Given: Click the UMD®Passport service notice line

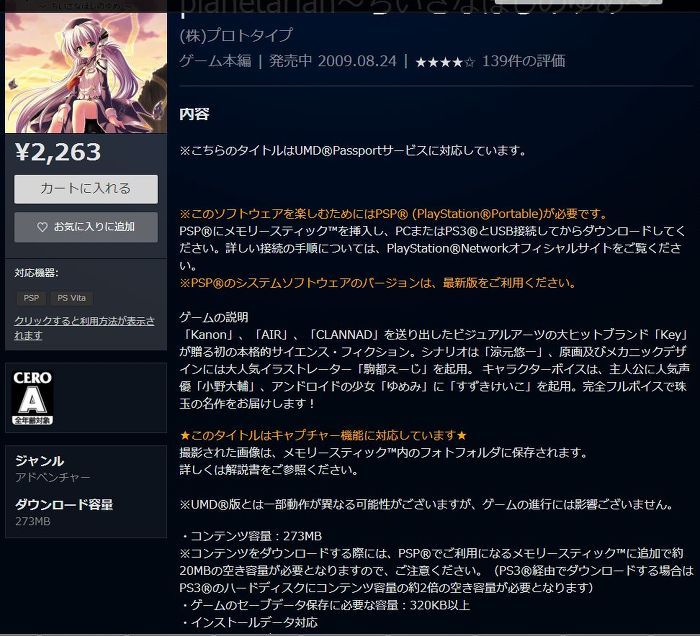Looking at the screenshot, I should 353,151.
